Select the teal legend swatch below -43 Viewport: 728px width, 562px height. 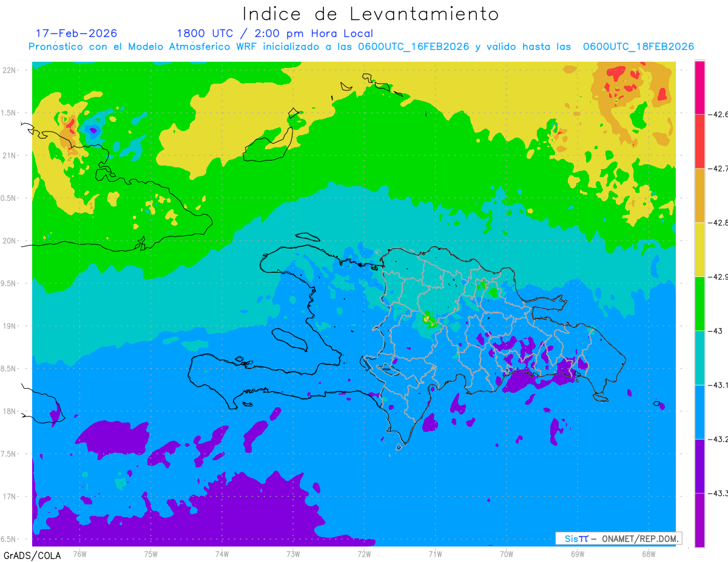tap(699, 358)
